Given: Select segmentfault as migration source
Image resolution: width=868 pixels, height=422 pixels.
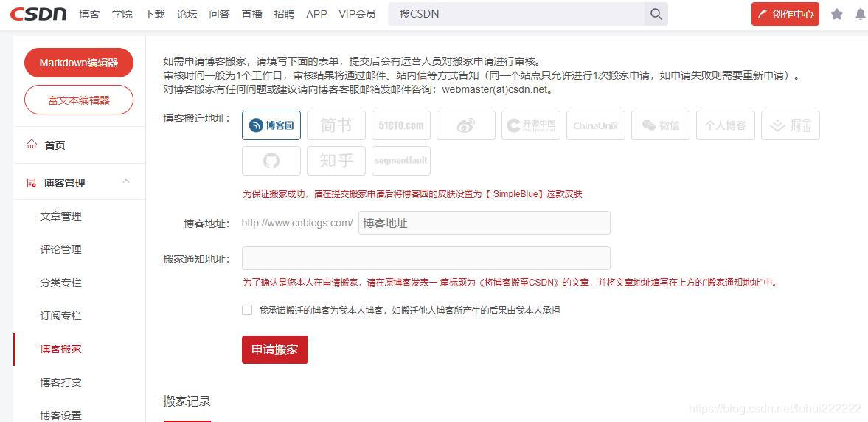Looking at the screenshot, I should coord(401,161).
